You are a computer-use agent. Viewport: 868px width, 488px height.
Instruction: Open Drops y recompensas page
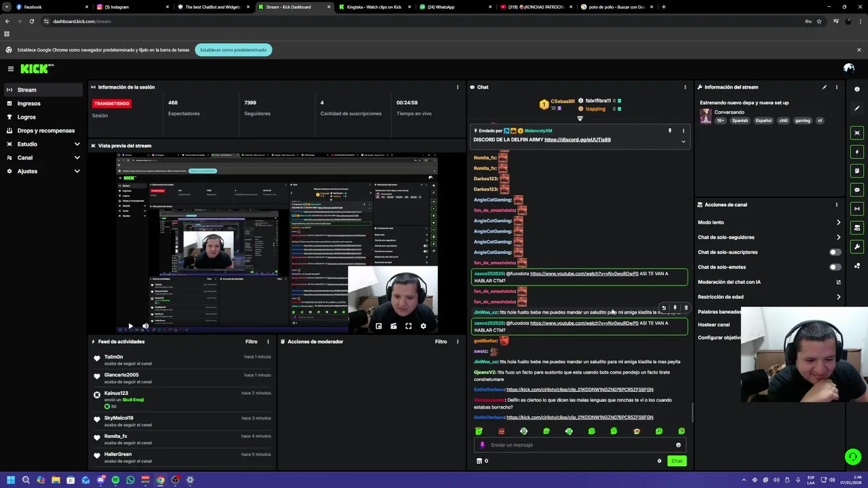coord(43,130)
